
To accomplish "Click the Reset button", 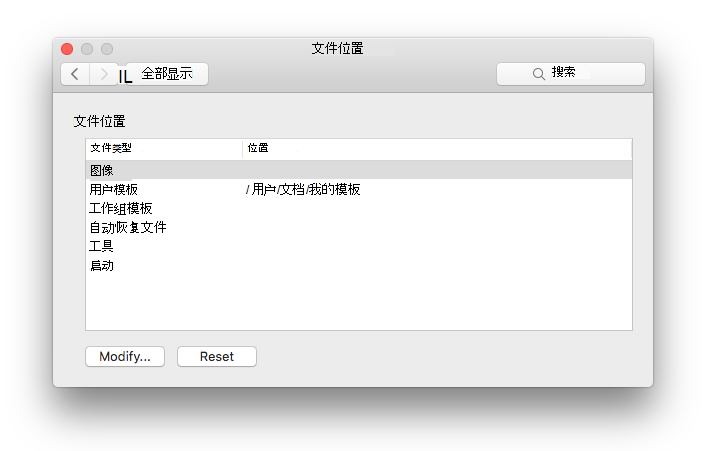I will click(x=217, y=357).
